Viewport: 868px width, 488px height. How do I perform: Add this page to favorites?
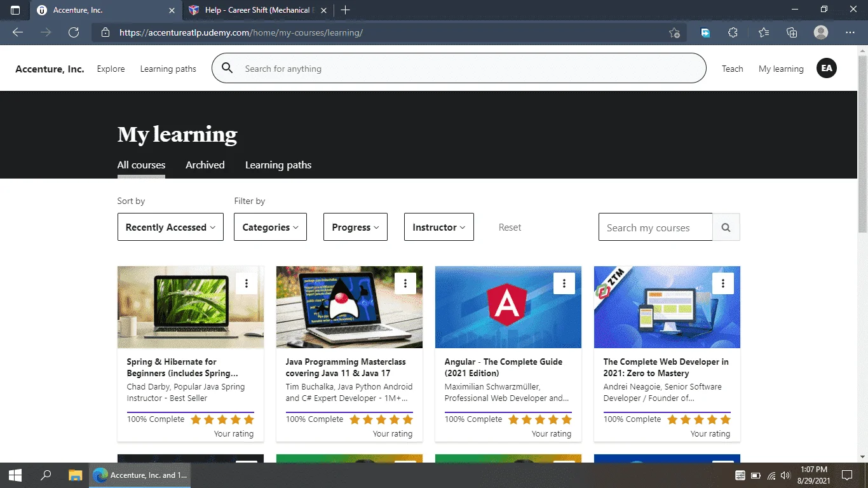pos(674,33)
